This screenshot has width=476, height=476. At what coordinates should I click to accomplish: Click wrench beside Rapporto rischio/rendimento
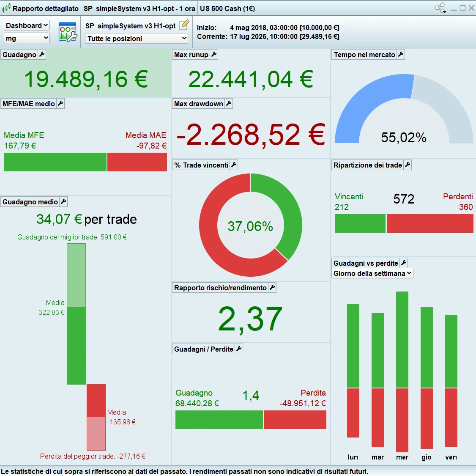[x=273, y=288]
